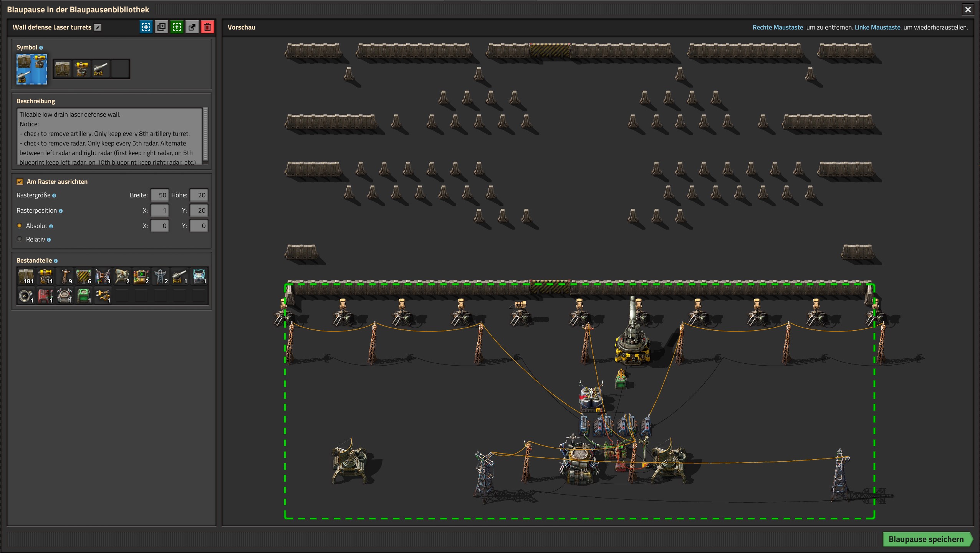
Task: Click the far right big electric pole
Action: [840, 476]
